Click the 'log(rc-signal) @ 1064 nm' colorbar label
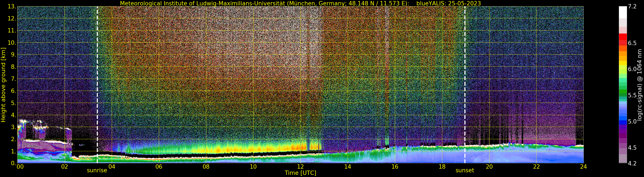The width and height of the screenshot is (644, 177). 640,85
